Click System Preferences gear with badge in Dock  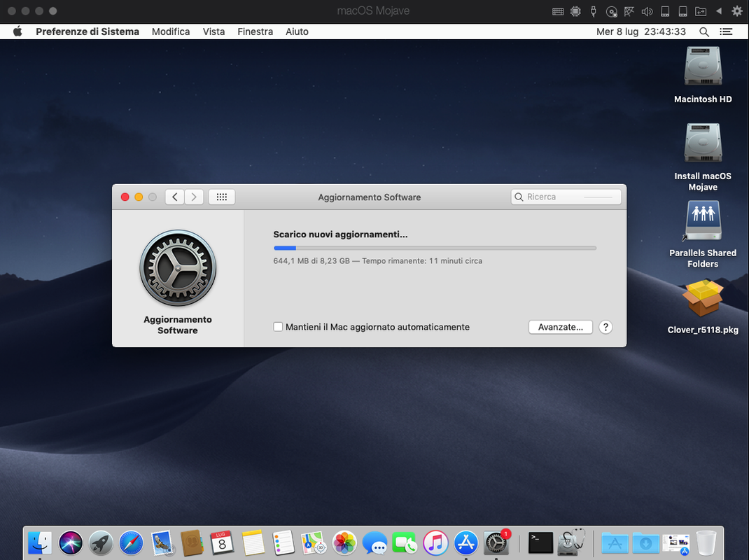(x=496, y=543)
